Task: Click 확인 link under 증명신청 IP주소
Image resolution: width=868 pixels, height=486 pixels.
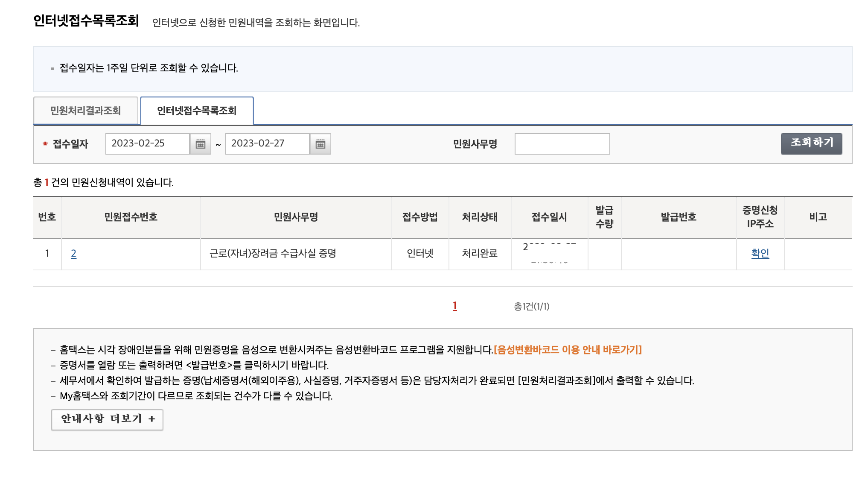Action: point(760,253)
